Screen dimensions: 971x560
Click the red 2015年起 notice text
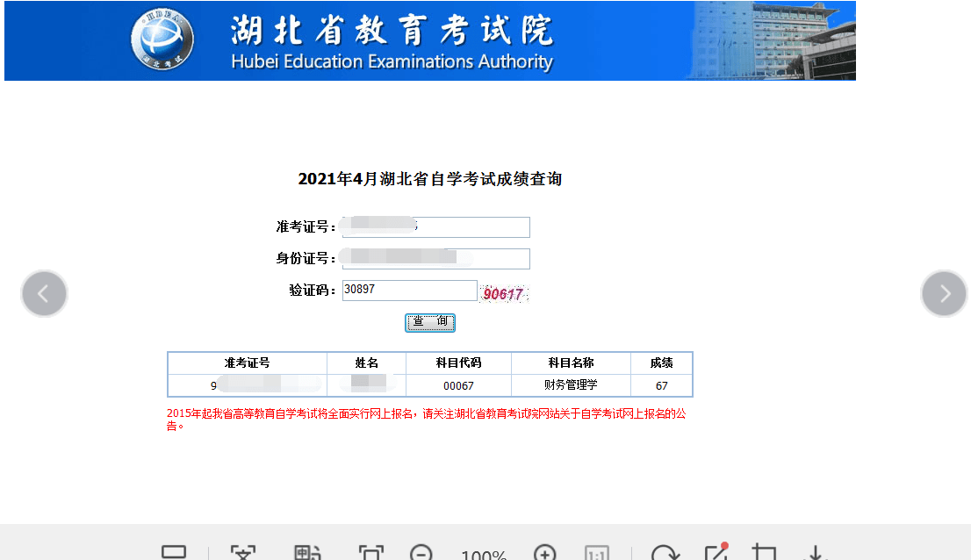pos(426,420)
